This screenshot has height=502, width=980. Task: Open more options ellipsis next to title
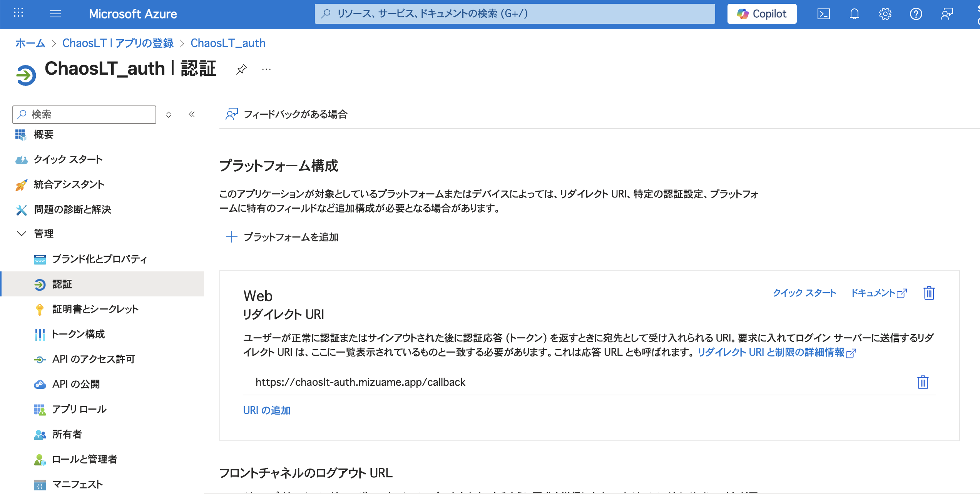(266, 70)
